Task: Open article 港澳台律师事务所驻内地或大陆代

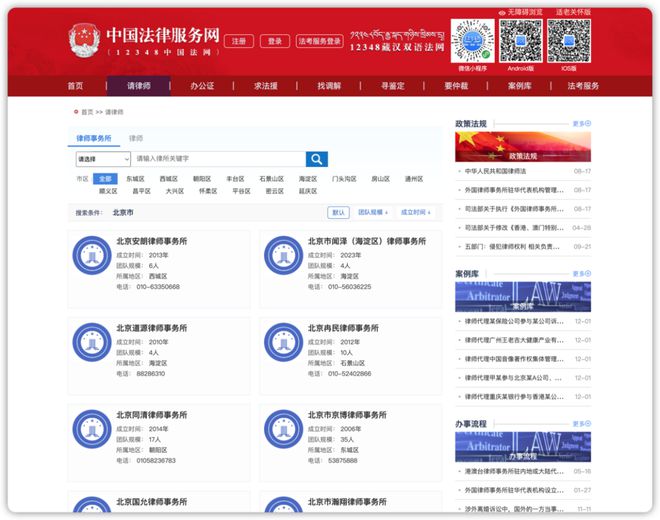Action: [514, 471]
